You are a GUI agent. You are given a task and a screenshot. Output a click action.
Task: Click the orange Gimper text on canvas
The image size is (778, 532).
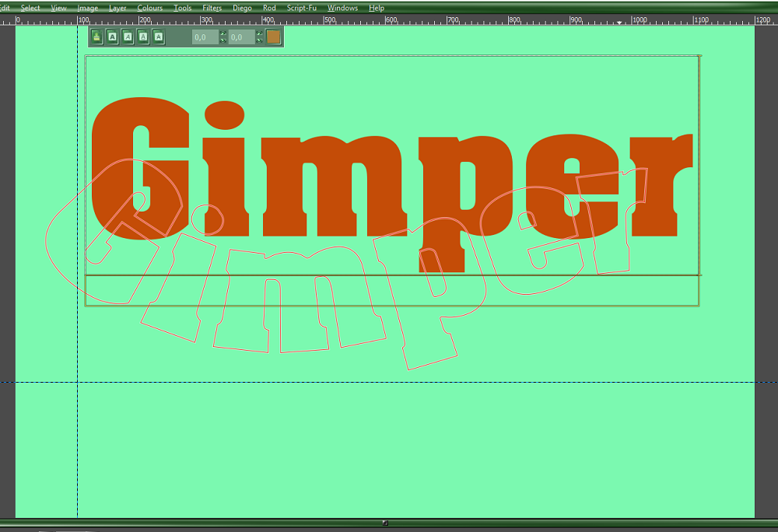tap(392, 184)
